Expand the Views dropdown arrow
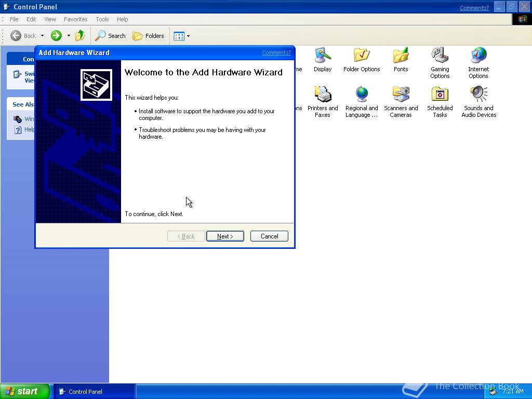 point(188,36)
